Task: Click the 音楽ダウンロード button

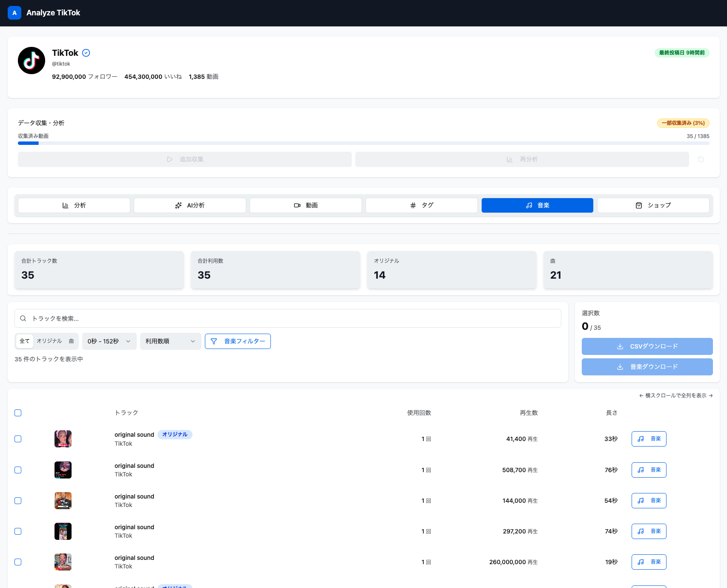Action: (647, 366)
